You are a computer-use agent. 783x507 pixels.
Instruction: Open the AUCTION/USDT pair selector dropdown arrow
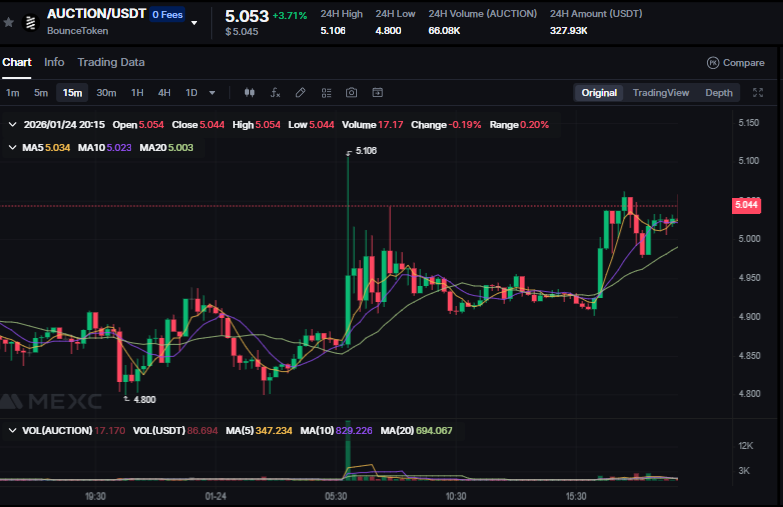(x=194, y=22)
